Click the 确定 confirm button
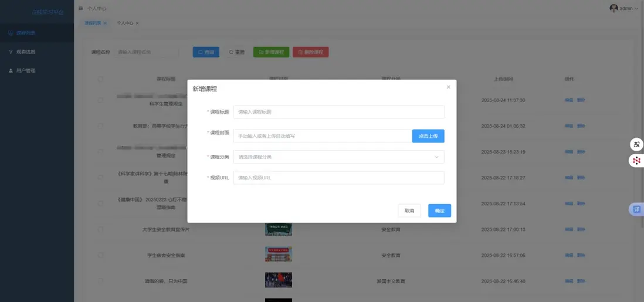Viewport: 644px width, 302px height. (439, 211)
